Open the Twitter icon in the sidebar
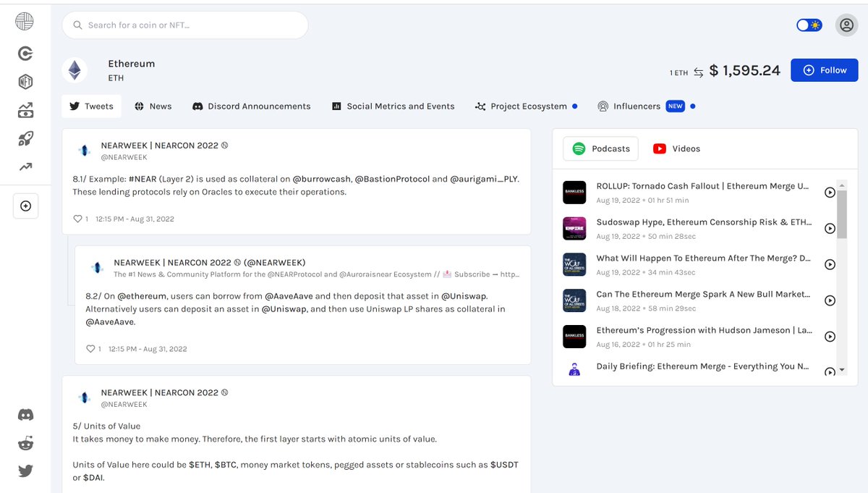This screenshot has height=493, width=868. point(25,471)
